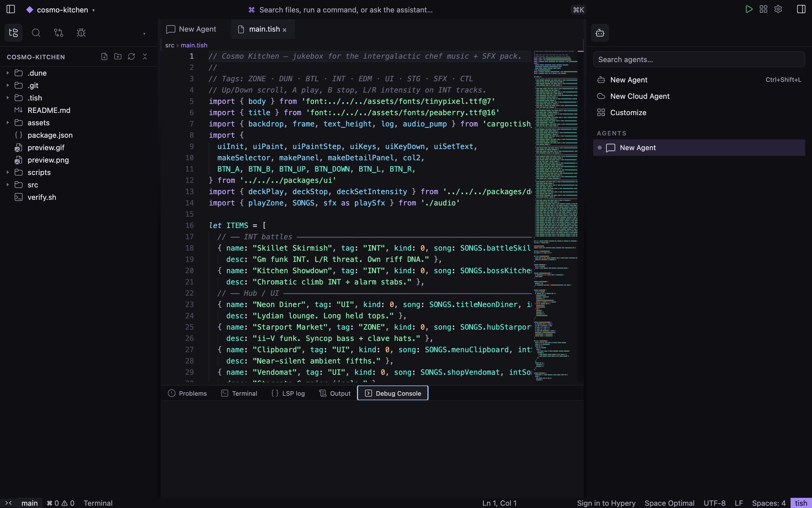The width and height of the screenshot is (812, 508).
Task: Open the source control view icon
Action: pyautogui.click(x=58, y=32)
